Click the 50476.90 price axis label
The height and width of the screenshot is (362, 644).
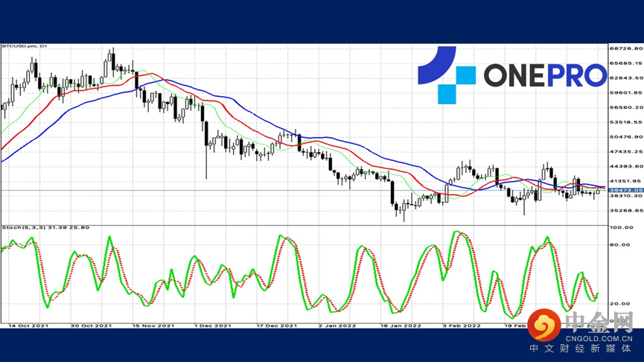tap(626, 137)
